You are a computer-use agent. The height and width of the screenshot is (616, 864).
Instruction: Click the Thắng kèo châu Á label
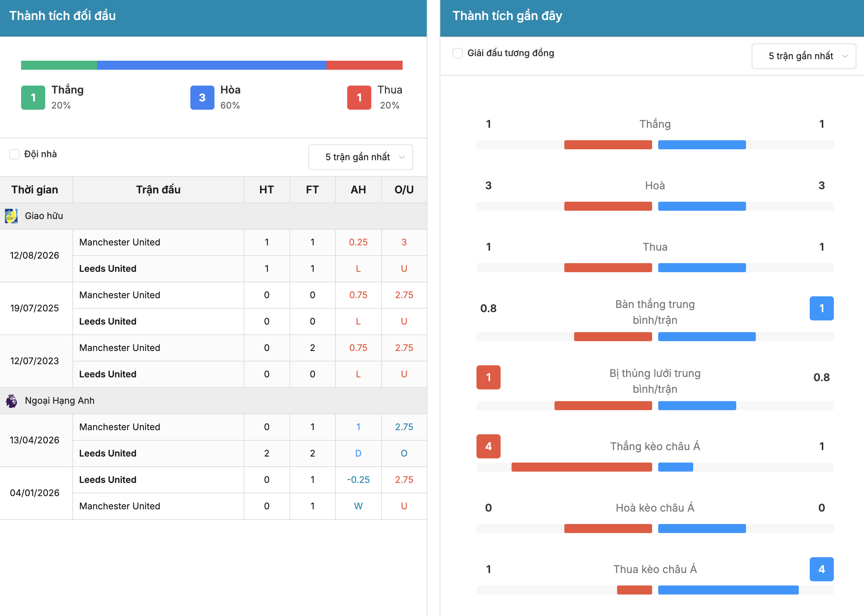[655, 446]
